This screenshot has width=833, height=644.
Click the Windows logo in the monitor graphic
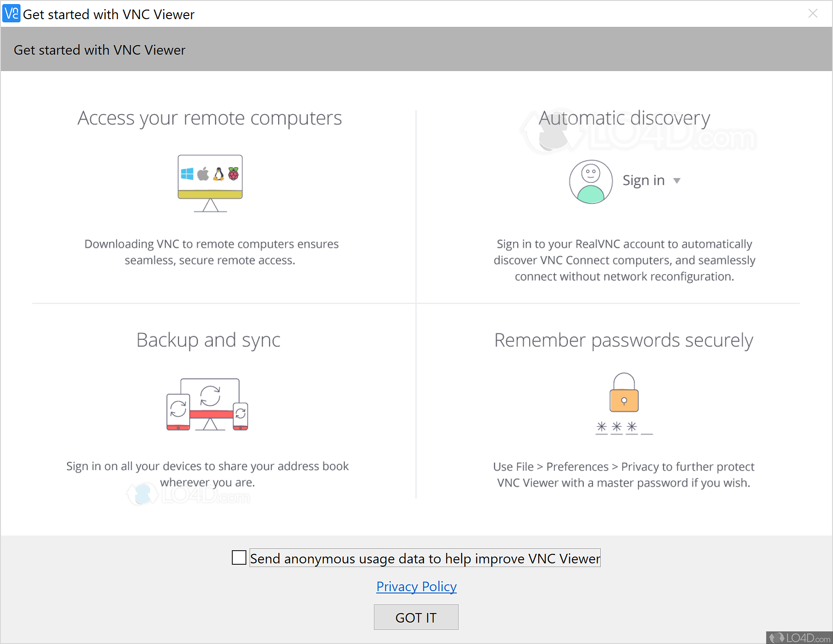187,174
